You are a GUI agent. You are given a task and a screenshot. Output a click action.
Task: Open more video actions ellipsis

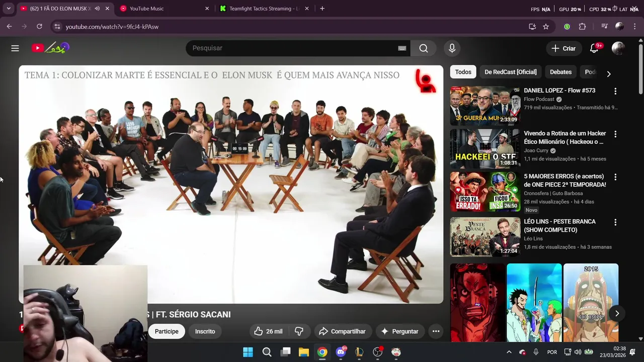pyautogui.click(x=436, y=331)
